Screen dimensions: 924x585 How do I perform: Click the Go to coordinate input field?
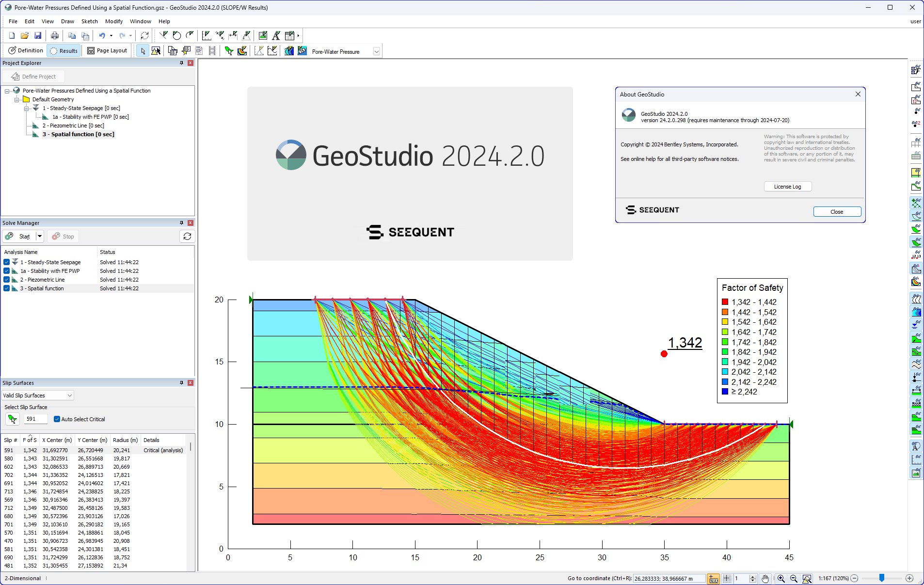(x=669, y=578)
